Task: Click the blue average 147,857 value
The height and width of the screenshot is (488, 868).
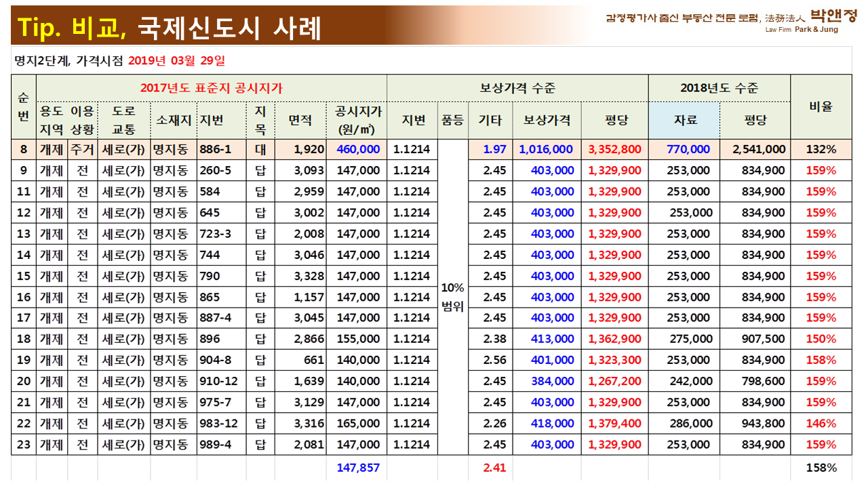Action: (x=358, y=468)
